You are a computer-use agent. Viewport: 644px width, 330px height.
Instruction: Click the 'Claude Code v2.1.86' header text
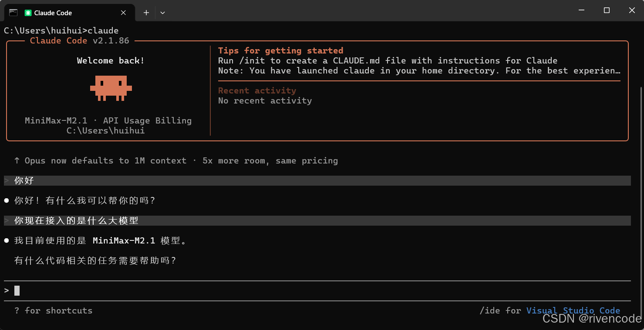[x=79, y=40]
